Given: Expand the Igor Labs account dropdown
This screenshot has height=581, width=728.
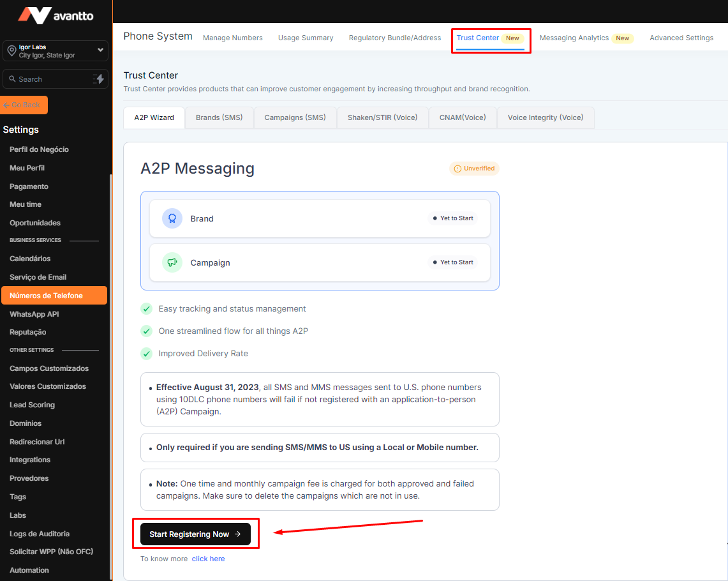Looking at the screenshot, I should click(100, 50).
